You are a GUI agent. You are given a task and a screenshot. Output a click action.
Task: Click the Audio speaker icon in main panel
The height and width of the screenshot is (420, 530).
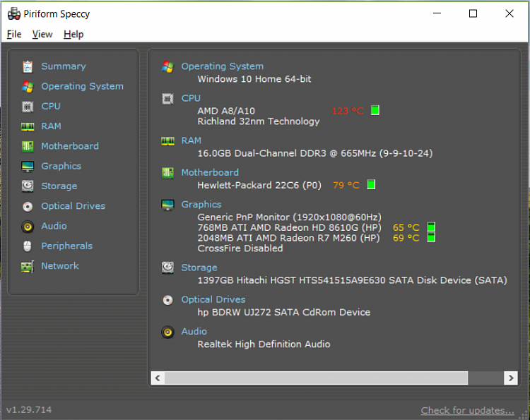pos(167,332)
